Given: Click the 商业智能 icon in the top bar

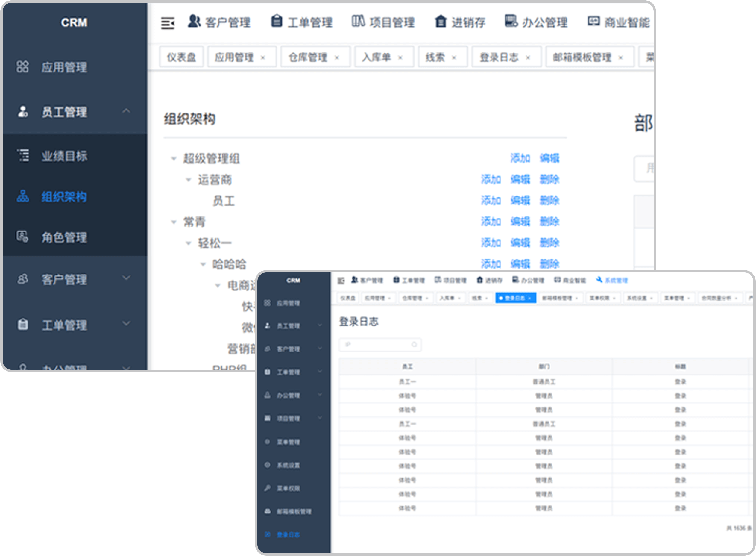Looking at the screenshot, I should (594, 22).
